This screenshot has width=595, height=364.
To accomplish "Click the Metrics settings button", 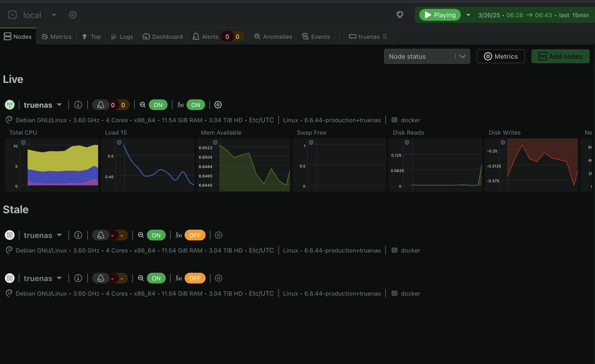I will click(501, 56).
